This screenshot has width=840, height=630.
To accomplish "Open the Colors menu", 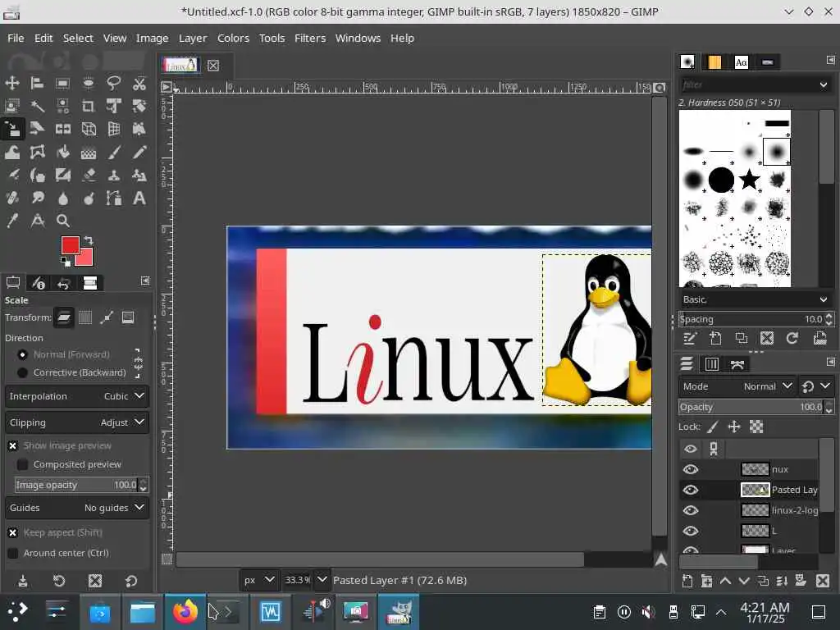I will (x=233, y=38).
